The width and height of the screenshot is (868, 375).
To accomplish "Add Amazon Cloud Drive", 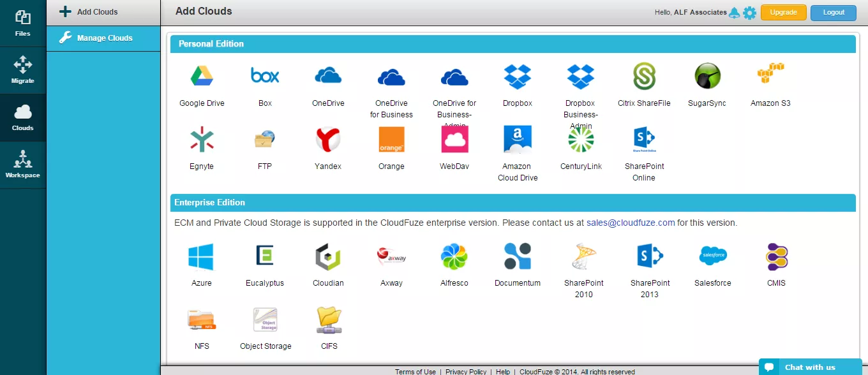I will coord(518,140).
